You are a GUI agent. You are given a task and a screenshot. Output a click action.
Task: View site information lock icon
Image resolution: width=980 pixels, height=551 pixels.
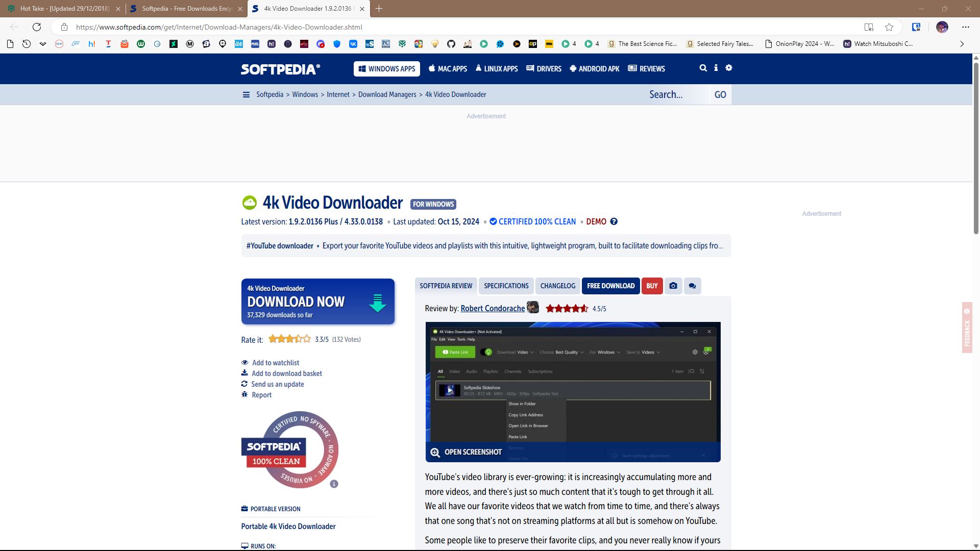click(64, 27)
